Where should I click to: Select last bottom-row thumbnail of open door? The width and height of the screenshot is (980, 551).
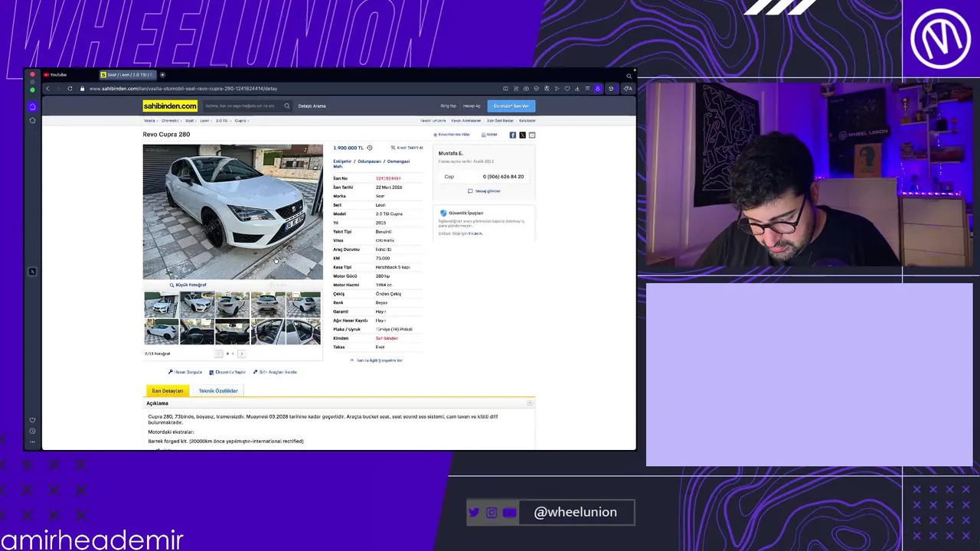(x=304, y=332)
